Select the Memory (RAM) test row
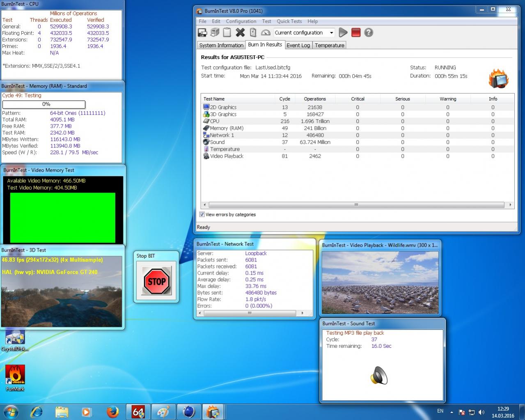525x420 pixels. 227,128
